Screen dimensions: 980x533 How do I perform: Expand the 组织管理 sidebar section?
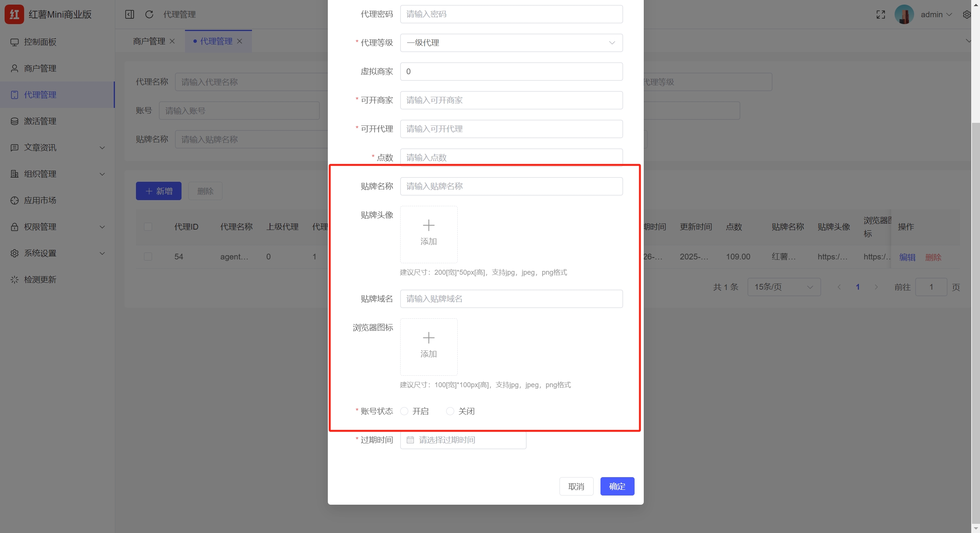(x=40, y=174)
